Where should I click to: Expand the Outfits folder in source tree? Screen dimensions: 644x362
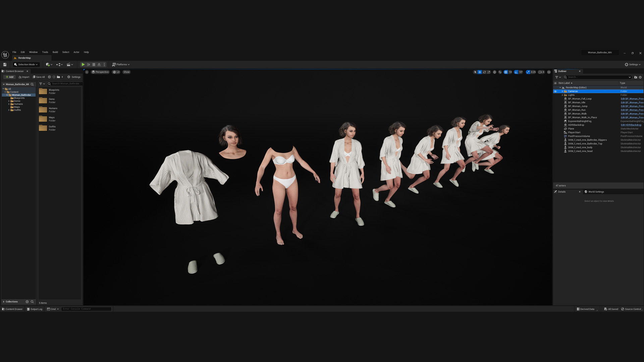coord(9,110)
